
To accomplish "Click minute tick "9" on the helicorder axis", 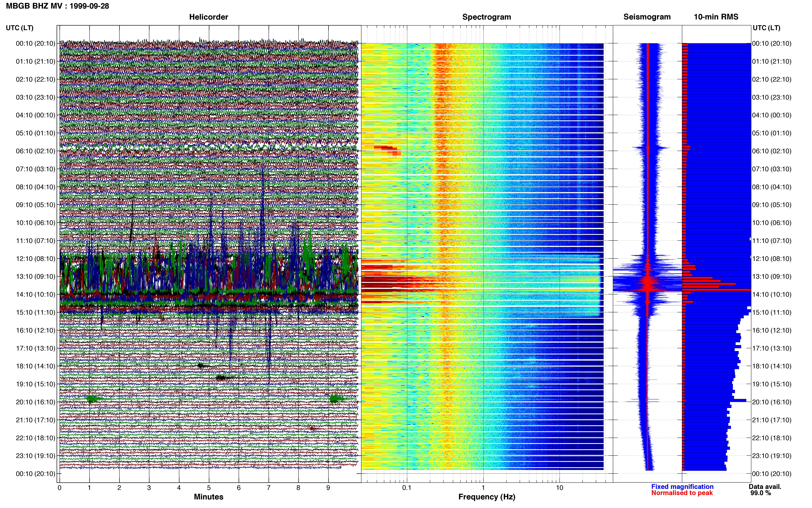I will pyautogui.click(x=328, y=488).
